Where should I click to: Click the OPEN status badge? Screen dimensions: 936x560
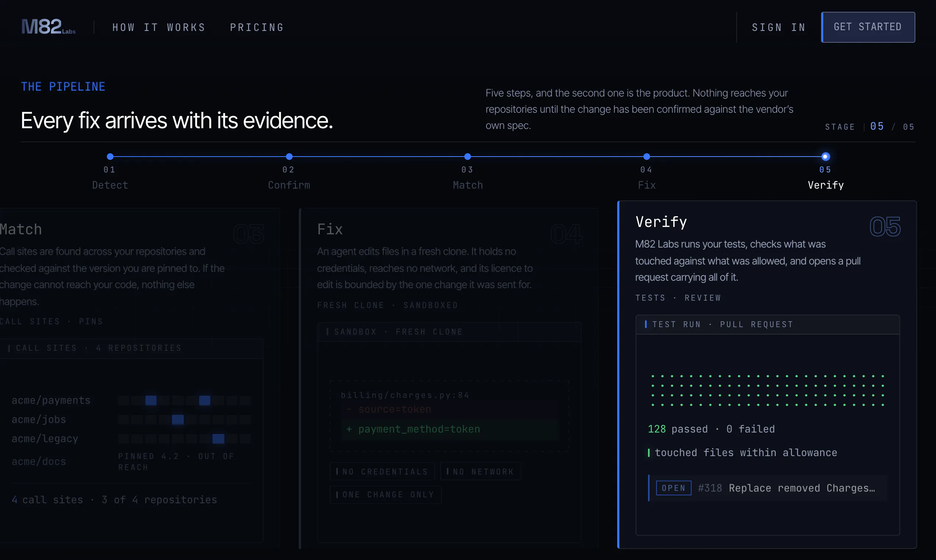click(674, 488)
